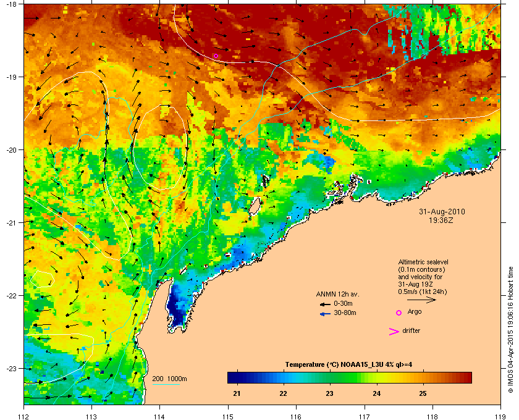
Task: Click the longitude axis label 116
Action: point(295,417)
